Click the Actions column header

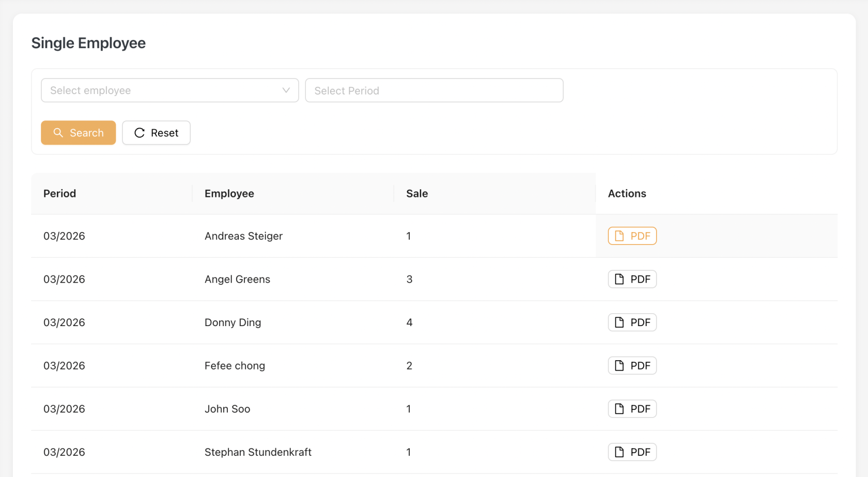[x=627, y=193]
